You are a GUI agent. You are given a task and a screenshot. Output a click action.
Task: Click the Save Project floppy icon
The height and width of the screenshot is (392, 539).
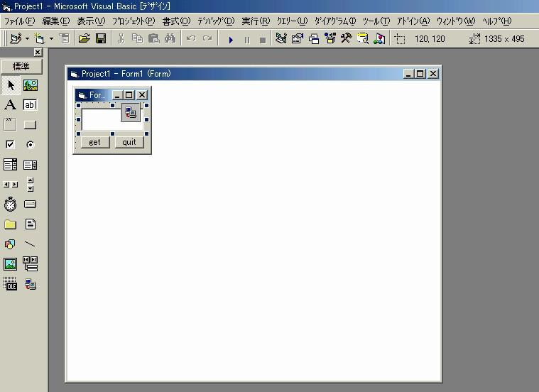pos(101,38)
